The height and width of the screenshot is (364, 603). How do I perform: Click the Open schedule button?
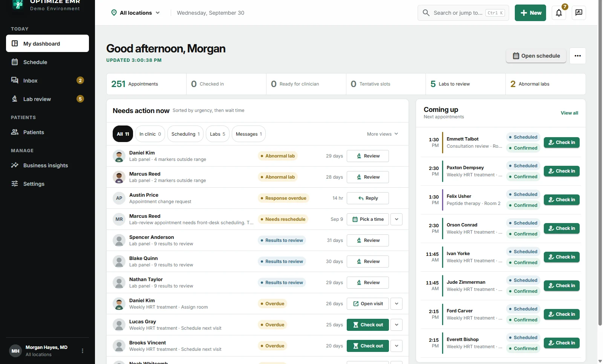tap(536, 56)
